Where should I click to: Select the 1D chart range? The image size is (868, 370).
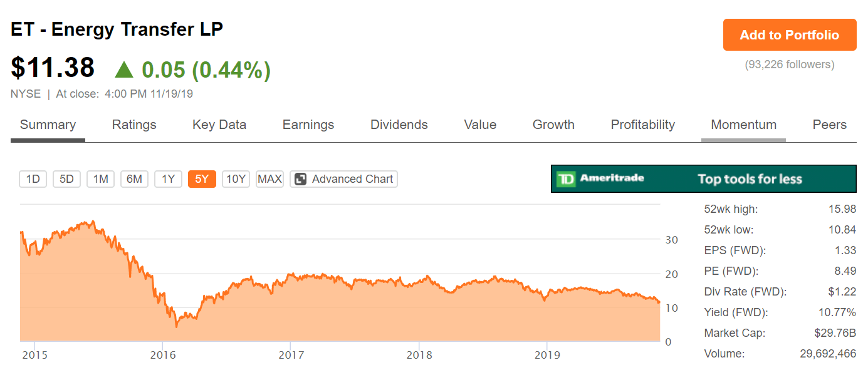pos(33,178)
